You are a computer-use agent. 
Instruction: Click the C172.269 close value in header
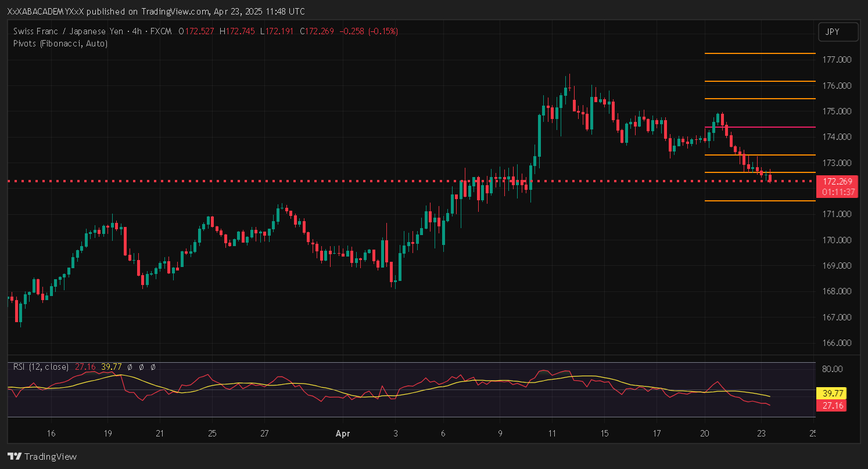(317, 31)
